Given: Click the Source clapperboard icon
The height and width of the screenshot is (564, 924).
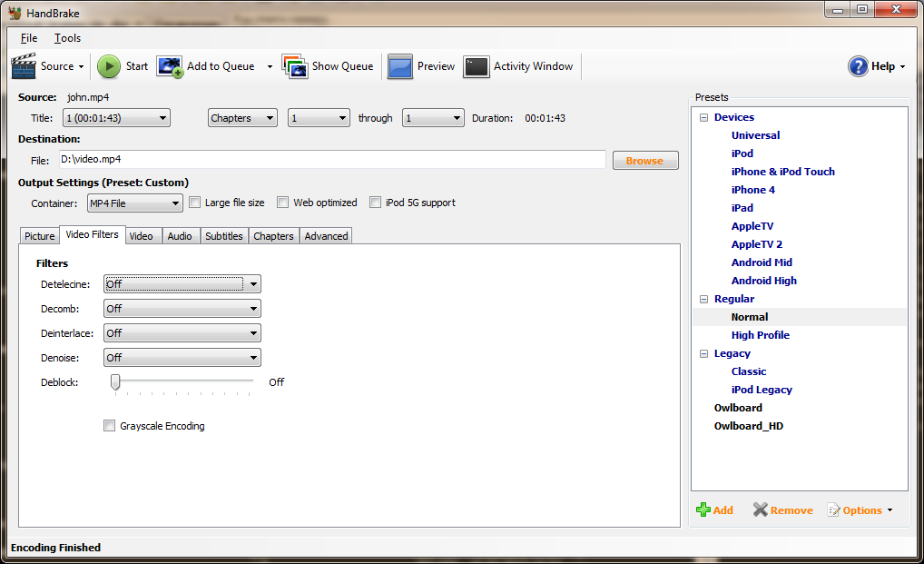Looking at the screenshot, I should [x=24, y=66].
